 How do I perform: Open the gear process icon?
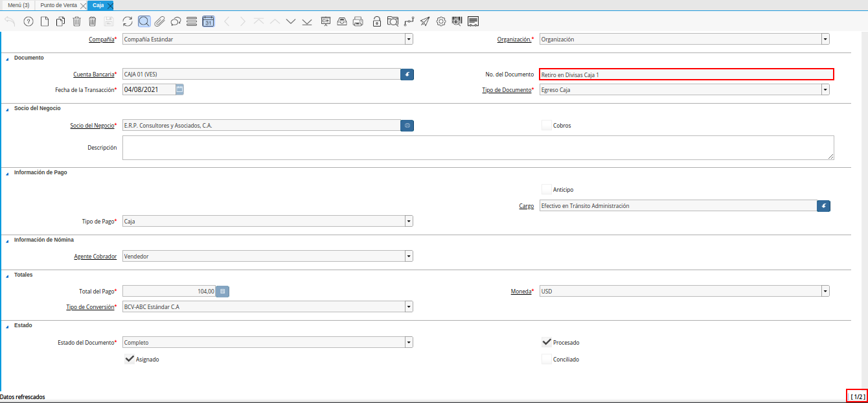441,21
